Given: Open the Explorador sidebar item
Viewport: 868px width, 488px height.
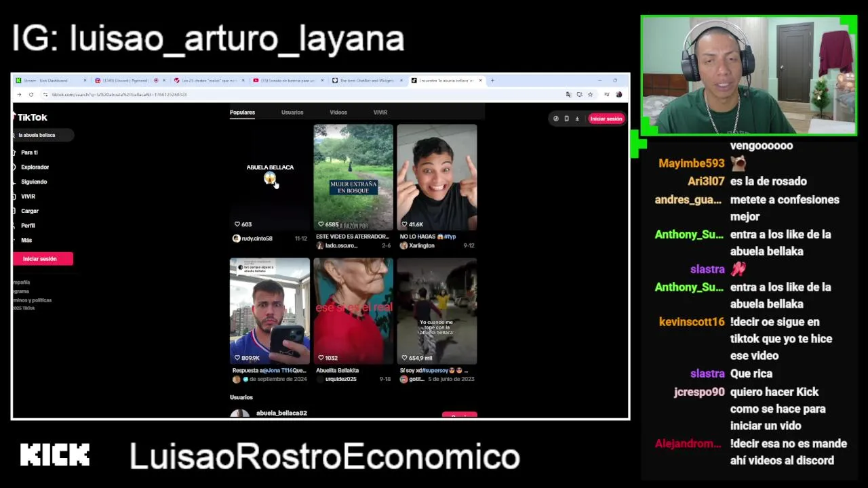Looking at the screenshot, I should pyautogui.click(x=35, y=167).
